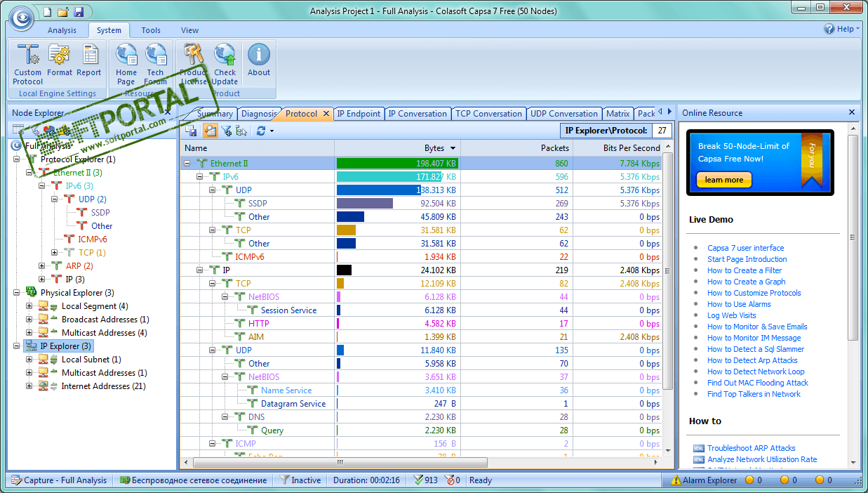Switch to the Analysis ribbon tab
Screen dimensions: 868x493
click(62, 30)
